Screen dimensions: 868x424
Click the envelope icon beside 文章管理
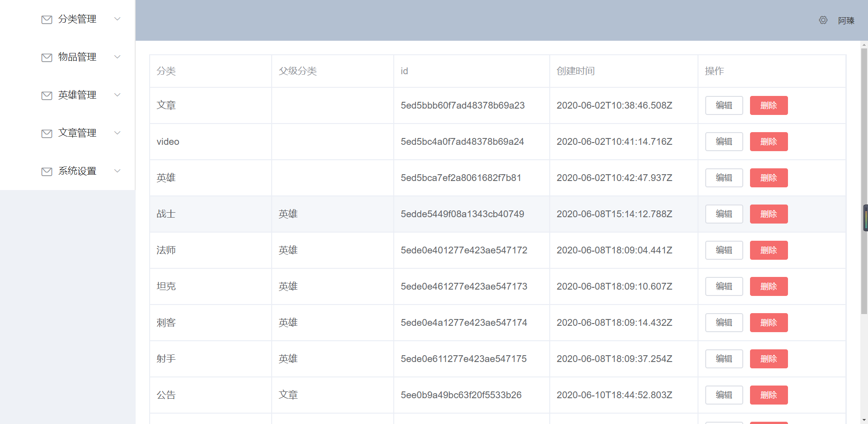pyautogui.click(x=47, y=133)
